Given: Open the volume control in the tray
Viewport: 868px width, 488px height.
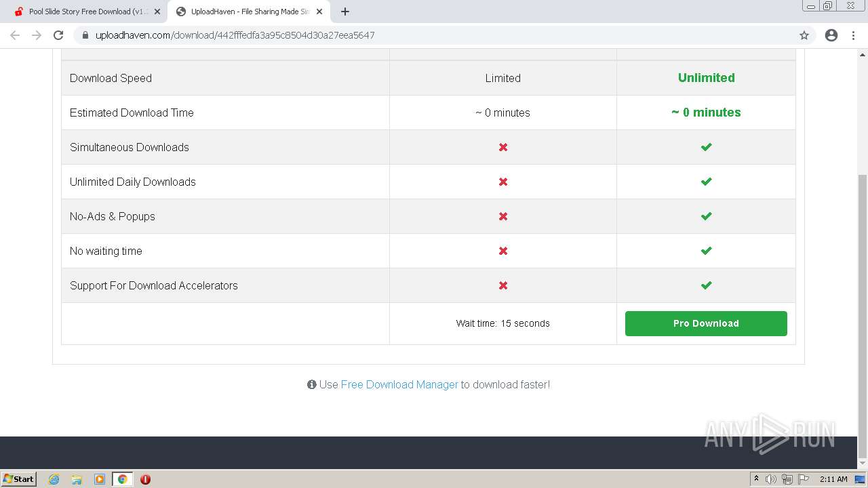Looking at the screenshot, I should [771, 479].
